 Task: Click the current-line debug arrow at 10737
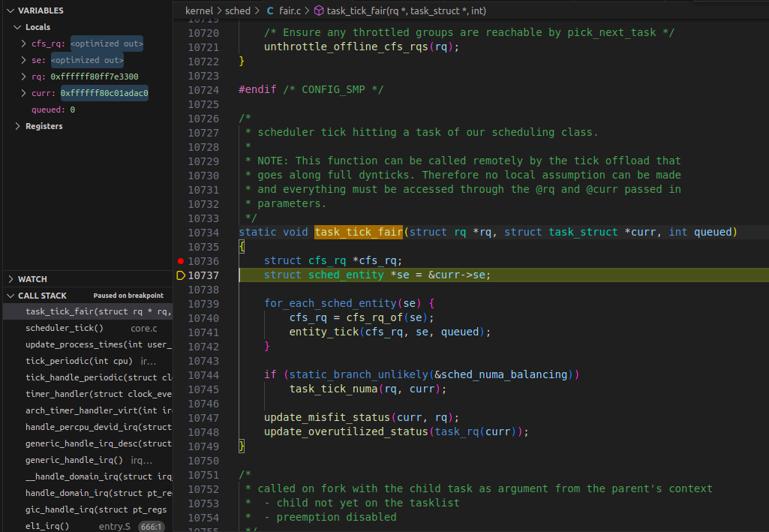[x=181, y=275]
